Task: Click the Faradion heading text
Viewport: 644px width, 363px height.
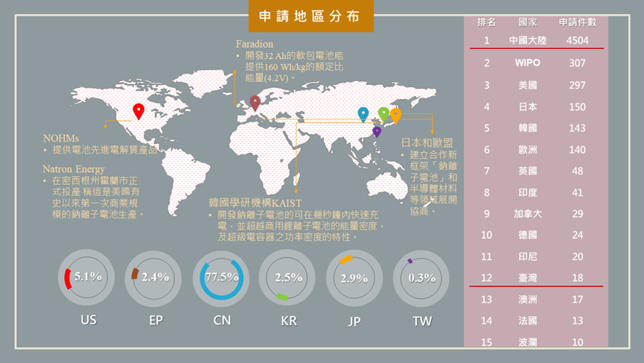Action: (255, 44)
